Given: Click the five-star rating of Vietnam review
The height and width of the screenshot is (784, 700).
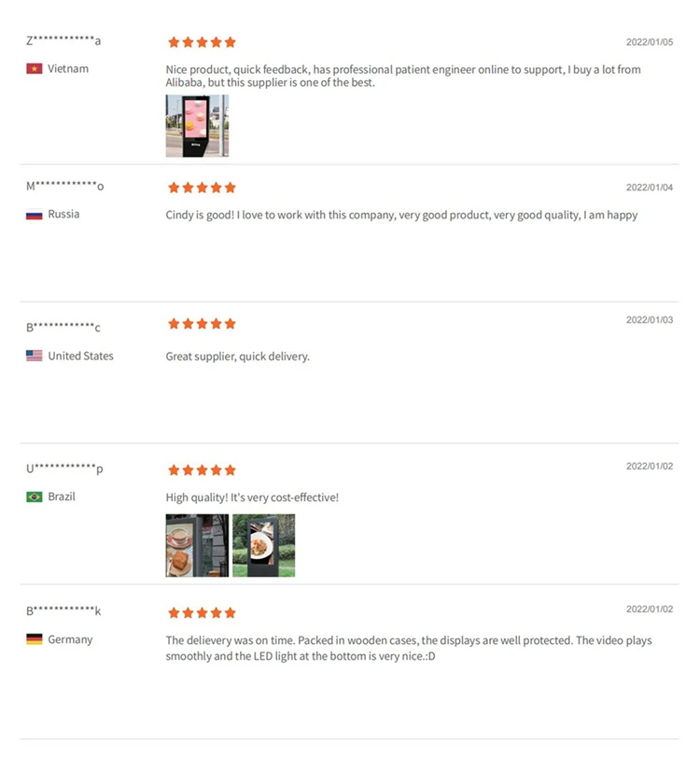Looking at the screenshot, I should [x=201, y=42].
